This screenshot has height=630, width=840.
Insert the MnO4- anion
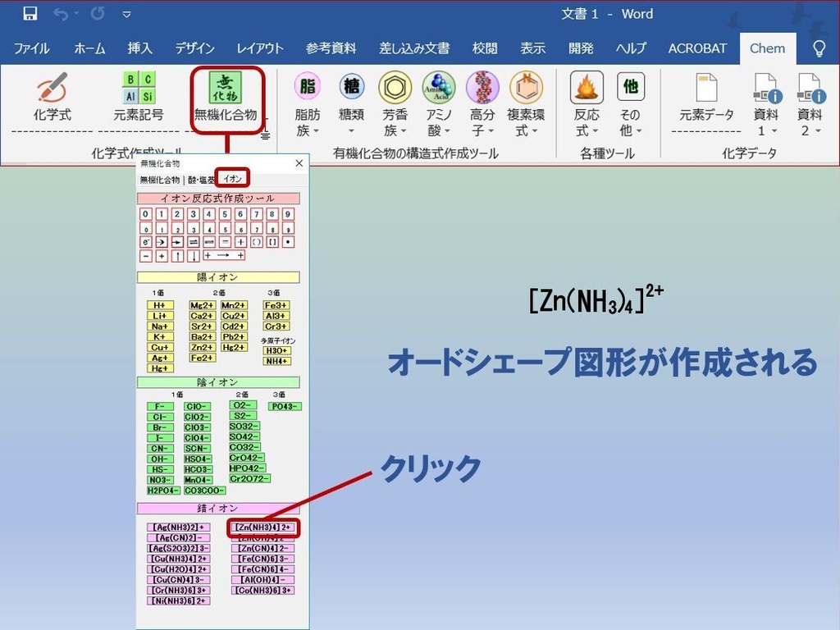(198, 481)
